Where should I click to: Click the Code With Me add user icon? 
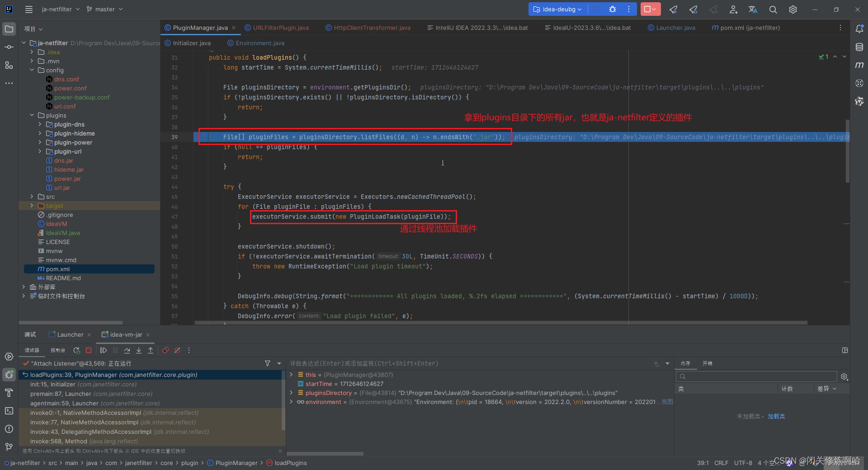point(733,9)
